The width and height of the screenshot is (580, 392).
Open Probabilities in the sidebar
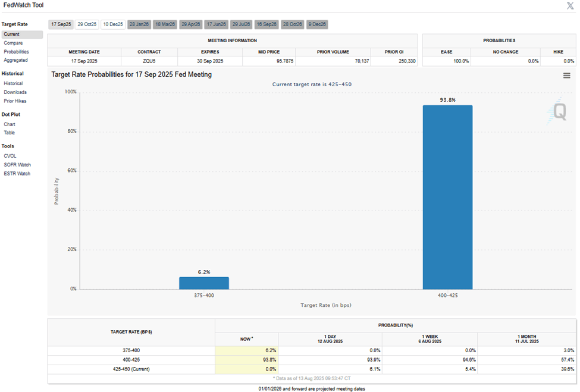coord(16,52)
